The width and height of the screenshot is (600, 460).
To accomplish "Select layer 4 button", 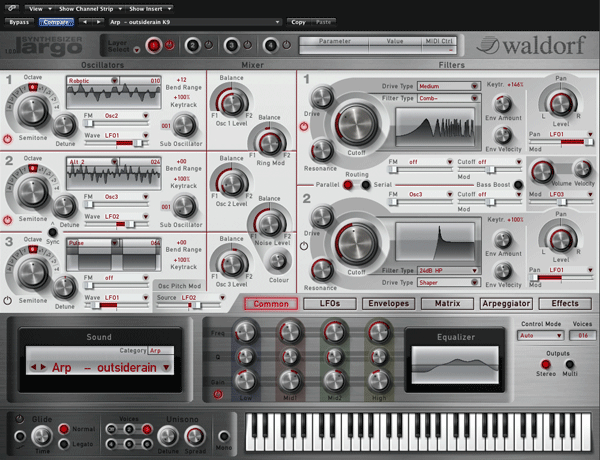I will (271, 46).
